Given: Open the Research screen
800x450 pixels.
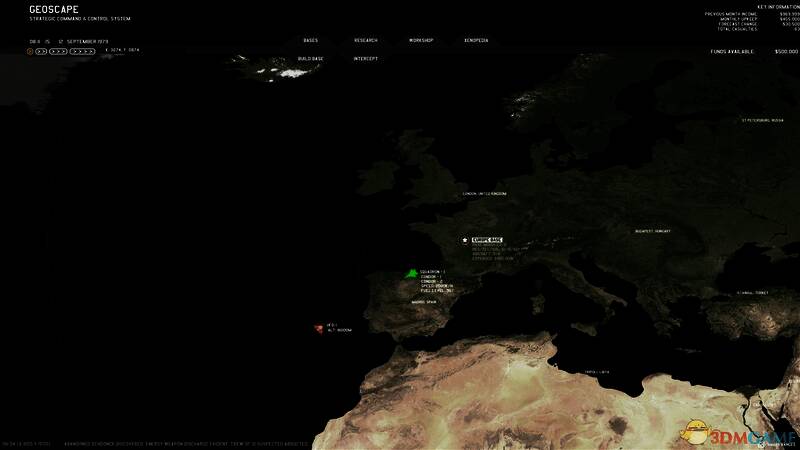Looking at the screenshot, I should point(365,40).
